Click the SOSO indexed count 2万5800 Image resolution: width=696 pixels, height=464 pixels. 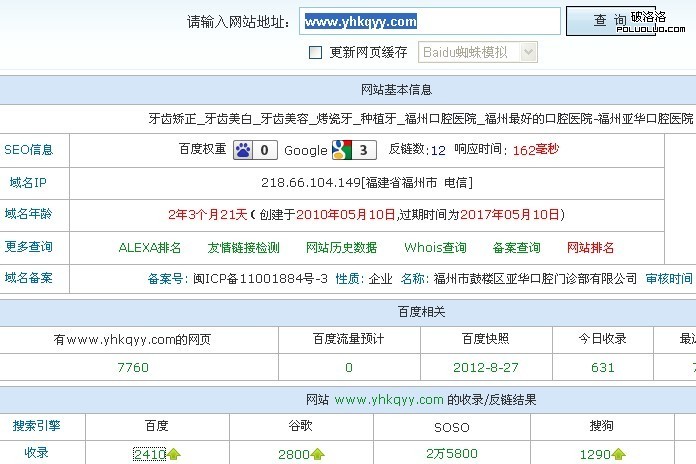click(452, 454)
